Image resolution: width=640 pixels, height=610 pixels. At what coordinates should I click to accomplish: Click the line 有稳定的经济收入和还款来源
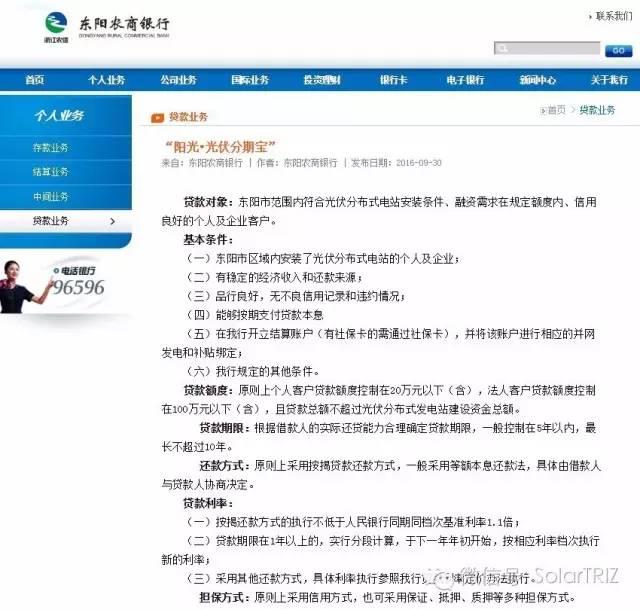pyautogui.click(x=273, y=278)
